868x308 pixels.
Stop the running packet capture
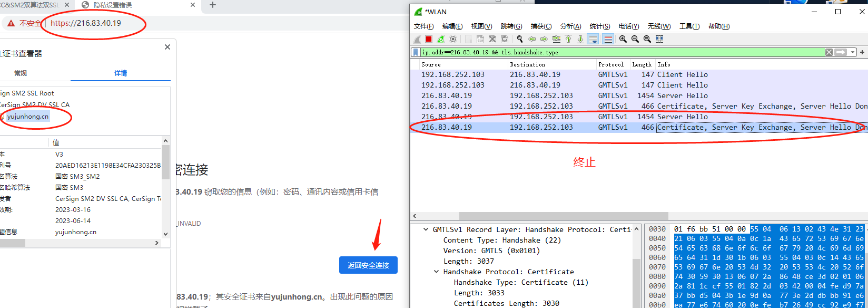point(429,39)
